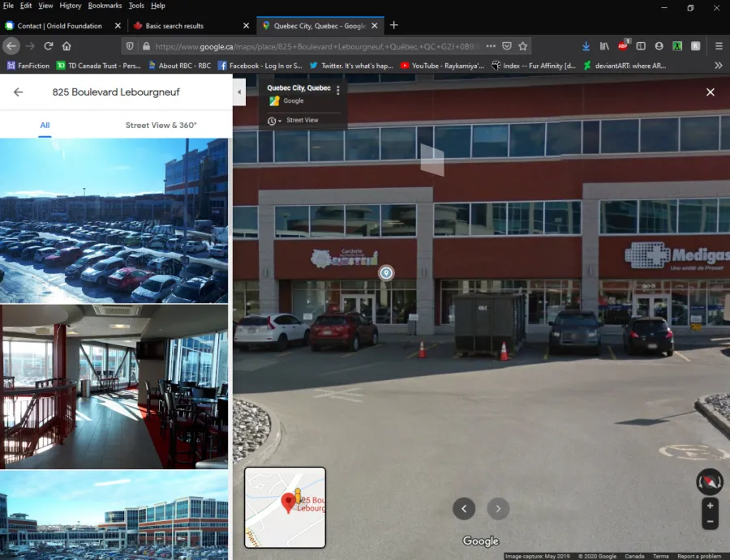
Task: Select the Street View & 360° tab
Action: pyautogui.click(x=161, y=125)
